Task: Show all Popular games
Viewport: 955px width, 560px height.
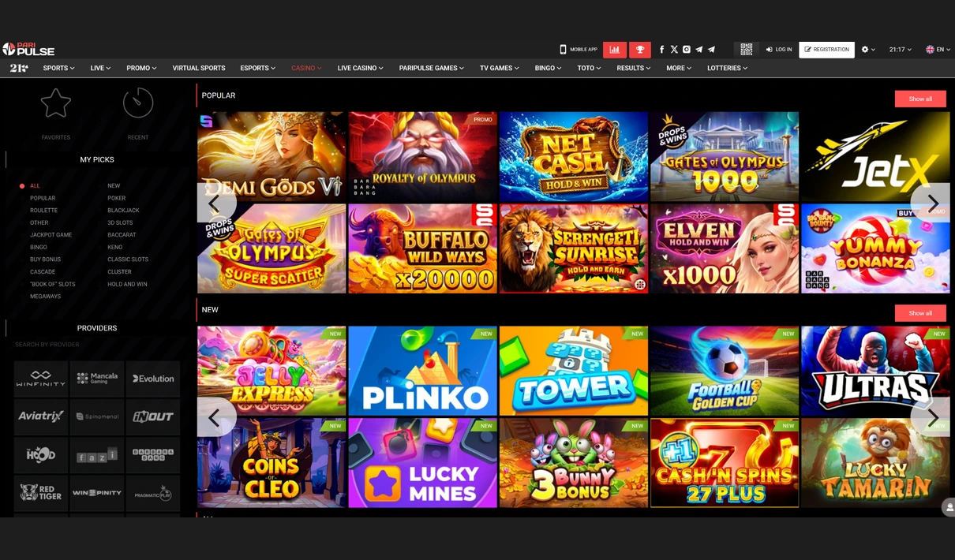Action: [x=920, y=99]
